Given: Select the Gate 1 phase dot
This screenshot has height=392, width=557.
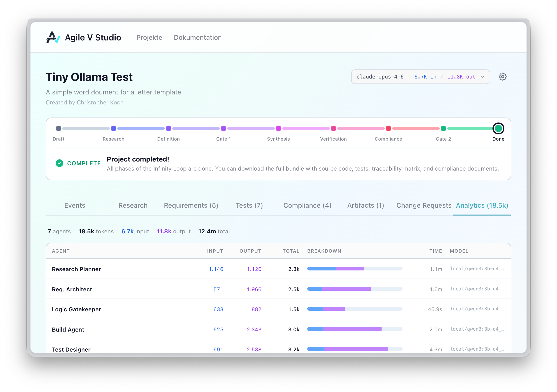Looking at the screenshot, I should [x=224, y=128].
